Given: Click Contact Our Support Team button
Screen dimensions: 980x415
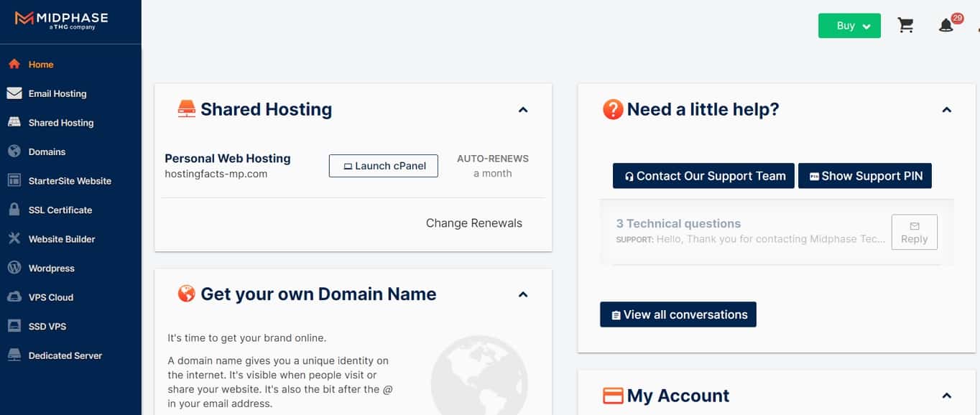Looking at the screenshot, I should pyautogui.click(x=703, y=176).
